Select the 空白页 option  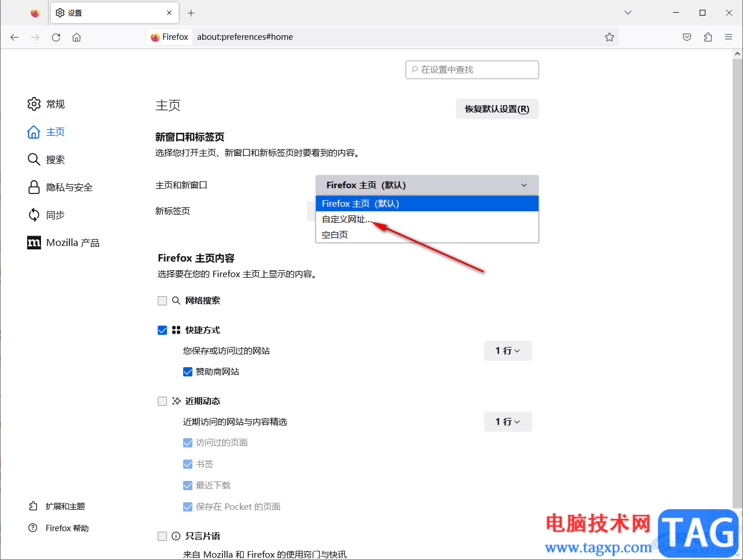[x=427, y=235]
